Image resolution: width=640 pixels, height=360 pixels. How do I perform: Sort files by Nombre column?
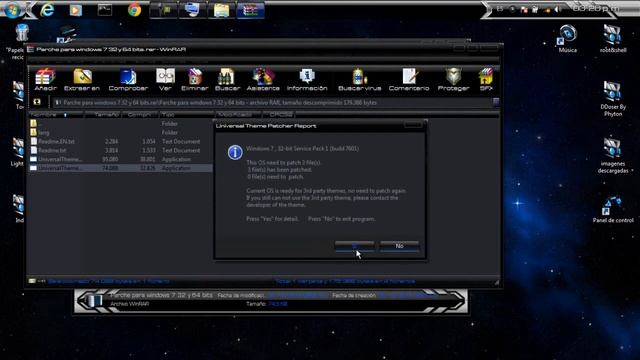coord(56,115)
